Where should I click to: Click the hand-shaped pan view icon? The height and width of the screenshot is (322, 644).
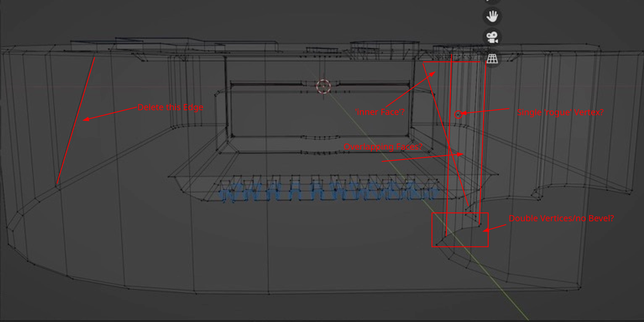[492, 17]
